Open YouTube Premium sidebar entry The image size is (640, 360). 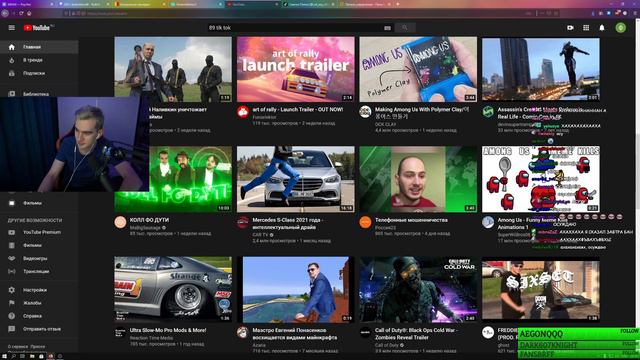(39, 232)
